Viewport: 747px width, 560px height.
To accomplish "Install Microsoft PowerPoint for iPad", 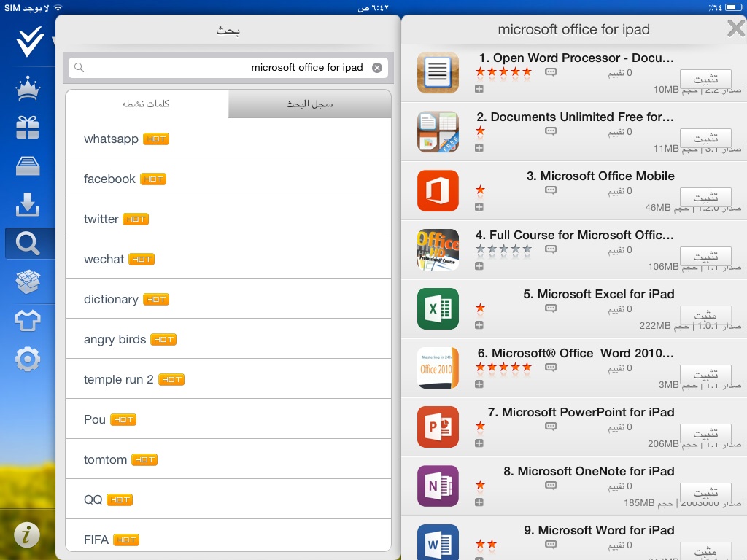I will click(705, 433).
